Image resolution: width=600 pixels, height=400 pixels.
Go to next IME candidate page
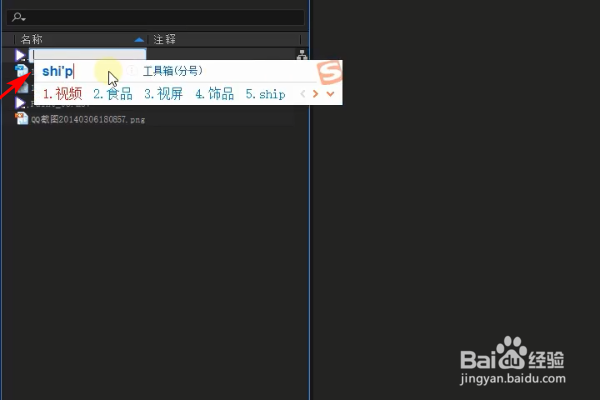pos(315,94)
